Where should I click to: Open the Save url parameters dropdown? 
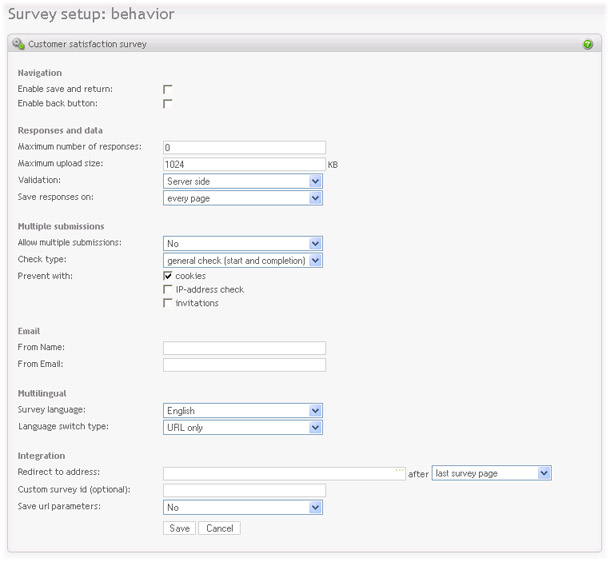point(243,507)
